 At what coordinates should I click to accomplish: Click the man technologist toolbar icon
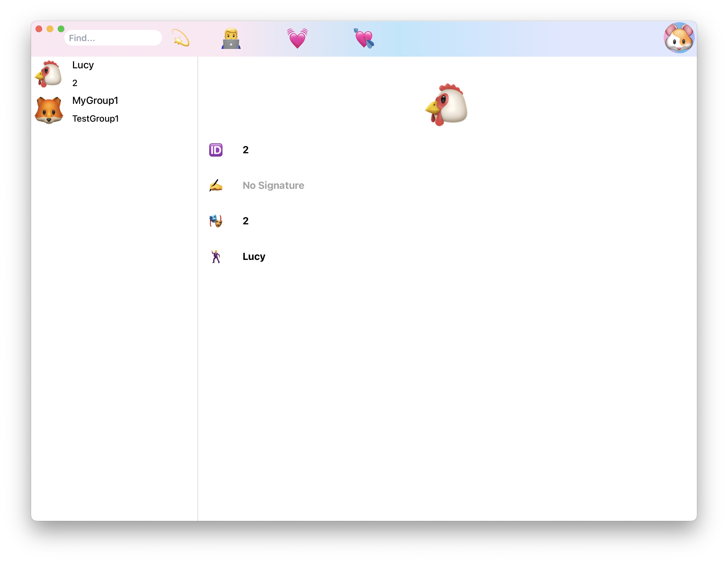point(231,39)
